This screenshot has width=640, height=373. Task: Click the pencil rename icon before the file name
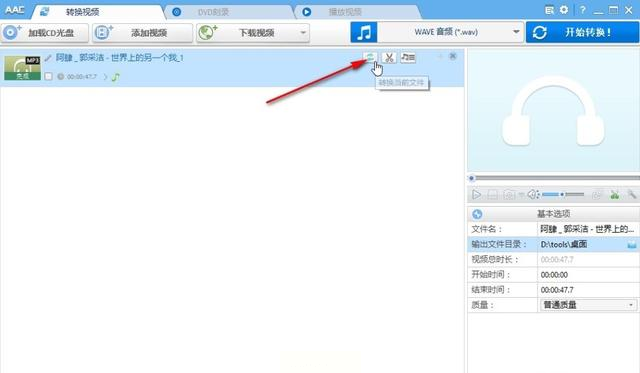48,58
